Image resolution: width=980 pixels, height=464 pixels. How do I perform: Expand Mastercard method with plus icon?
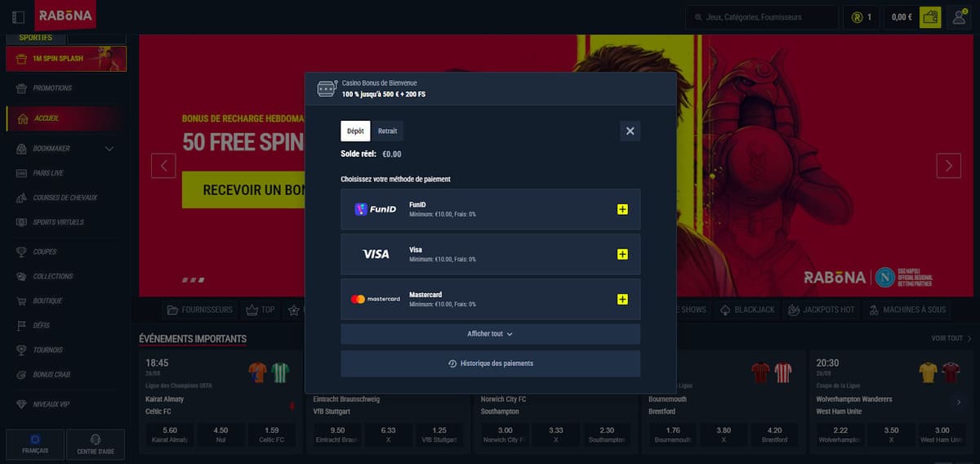point(622,300)
